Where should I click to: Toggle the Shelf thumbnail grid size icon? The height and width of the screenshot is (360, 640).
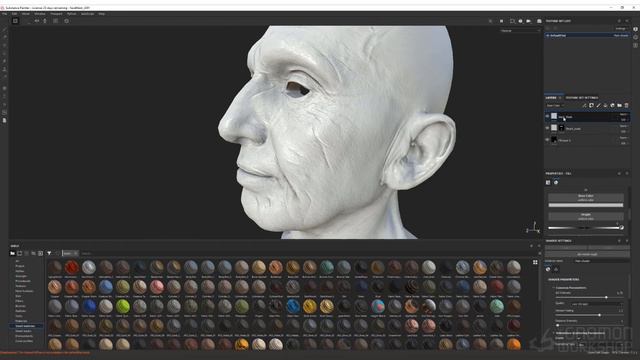(x=535, y=262)
